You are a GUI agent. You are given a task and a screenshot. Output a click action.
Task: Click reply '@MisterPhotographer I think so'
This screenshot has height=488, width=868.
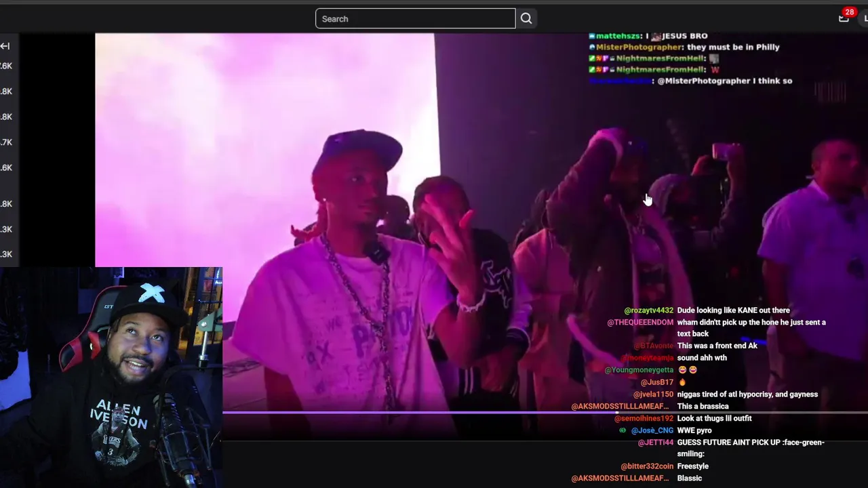(725, 81)
